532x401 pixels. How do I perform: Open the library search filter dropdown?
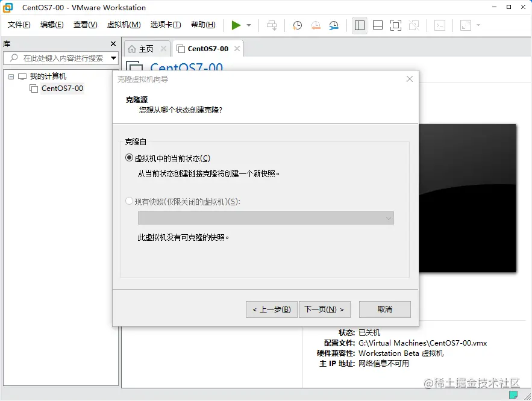coord(114,58)
